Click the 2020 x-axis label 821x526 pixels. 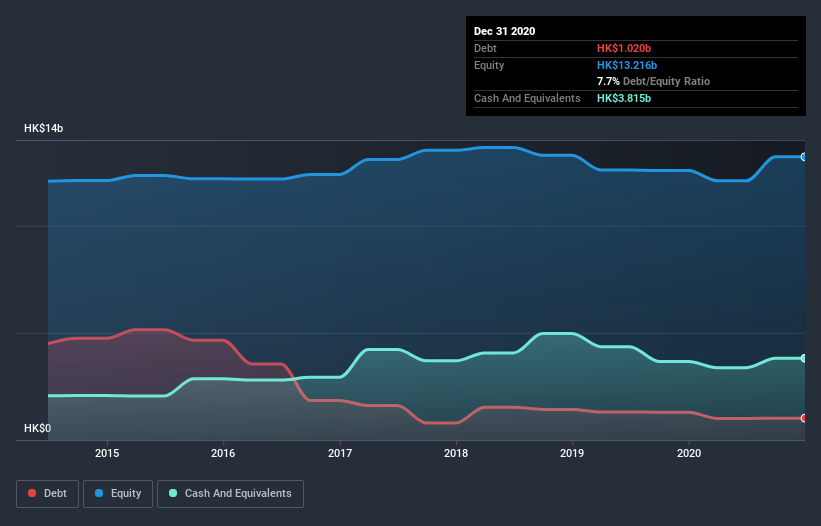[x=689, y=453]
